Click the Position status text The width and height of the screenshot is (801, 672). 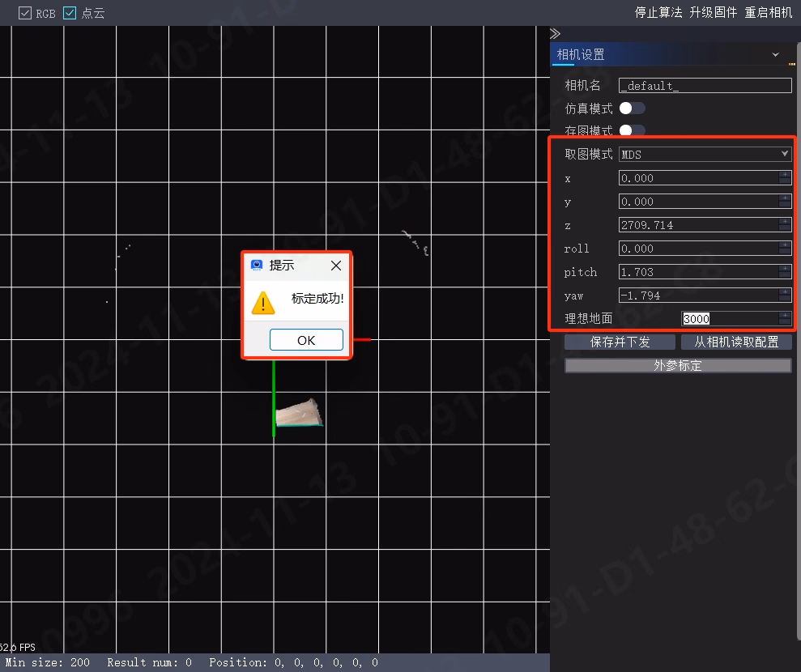coord(294,663)
